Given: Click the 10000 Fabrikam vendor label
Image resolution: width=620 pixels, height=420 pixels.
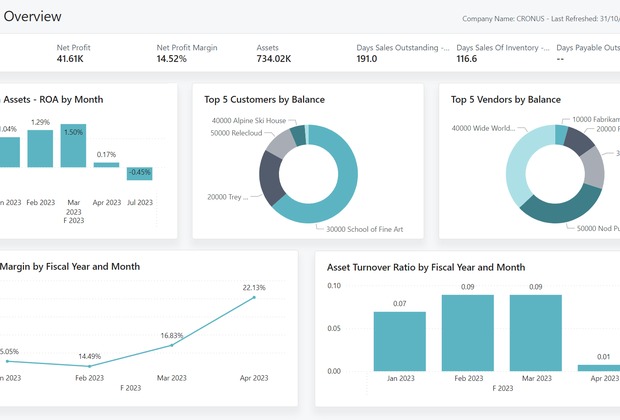Looking at the screenshot, I should click(596, 119).
